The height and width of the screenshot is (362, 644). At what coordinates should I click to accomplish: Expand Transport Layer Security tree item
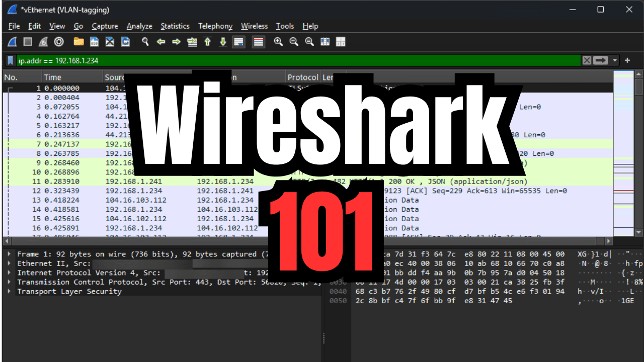[x=10, y=291]
